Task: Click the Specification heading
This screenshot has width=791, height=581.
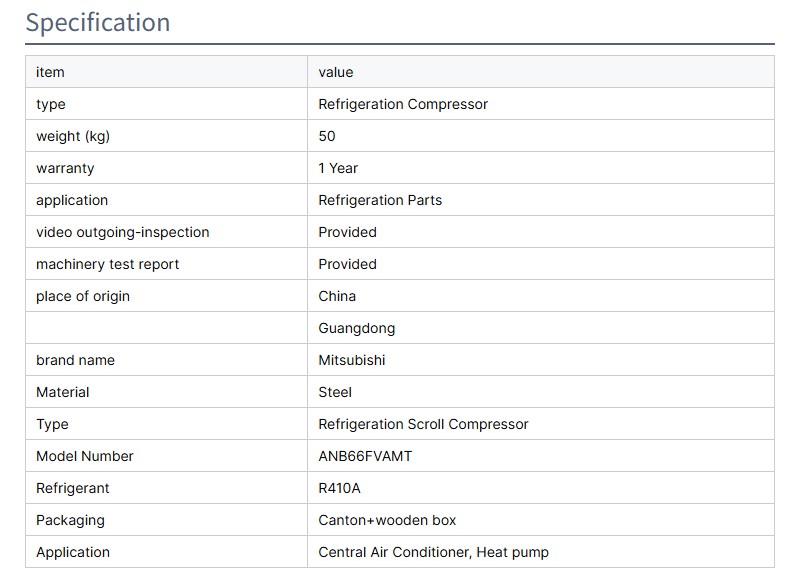Action: [98, 22]
